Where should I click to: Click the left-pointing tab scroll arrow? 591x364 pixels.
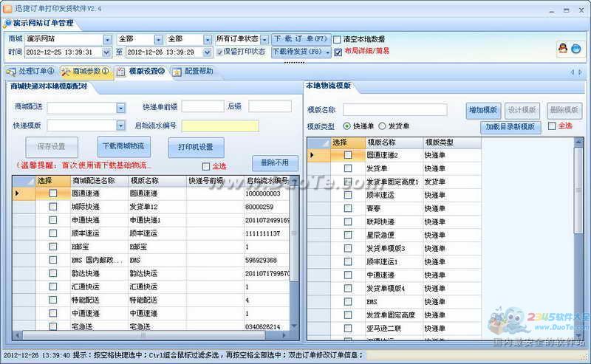pos(572,72)
